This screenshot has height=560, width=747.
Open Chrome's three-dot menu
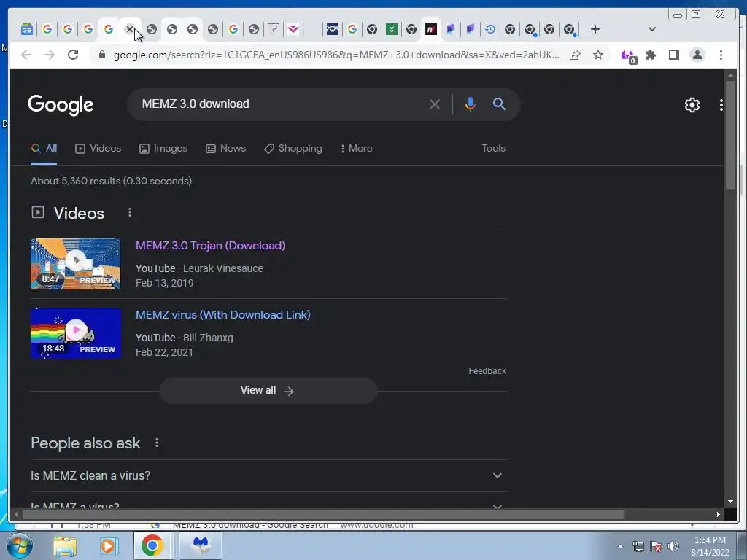coord(721,55)
